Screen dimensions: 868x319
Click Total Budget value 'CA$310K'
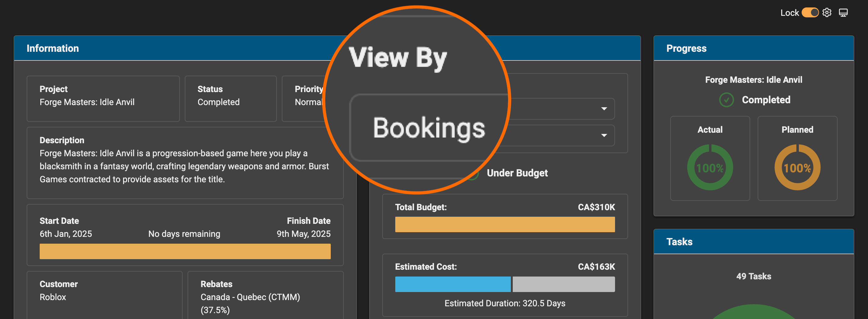tap(596, 207)
